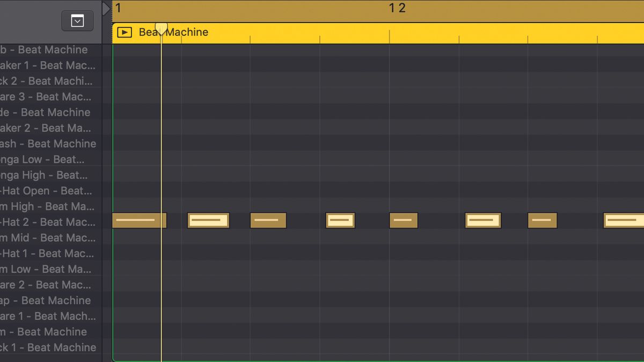Screen dimensions: 644x362
Task: Click the play icon on the Beat Machine region header
Action: click(x=124, y=32)
